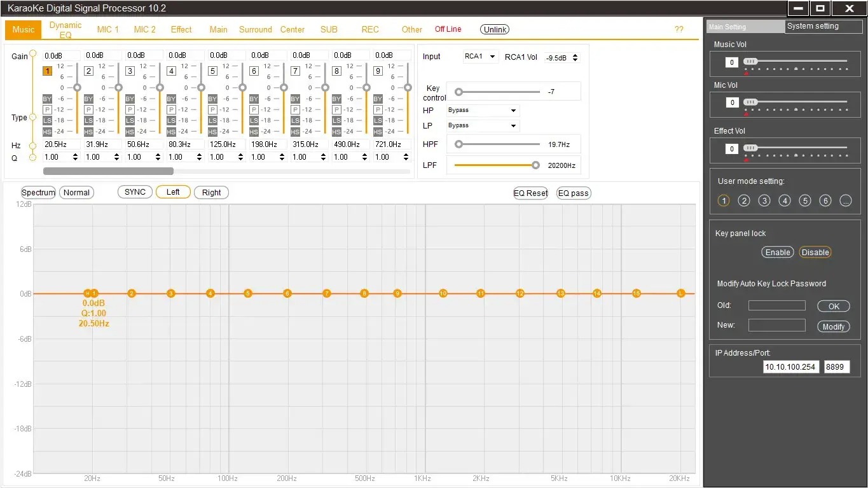This screenshot has width=868, height=488.
Task: Focus the IP address field 10.10.100.254
Action: (x=790, y=366)
